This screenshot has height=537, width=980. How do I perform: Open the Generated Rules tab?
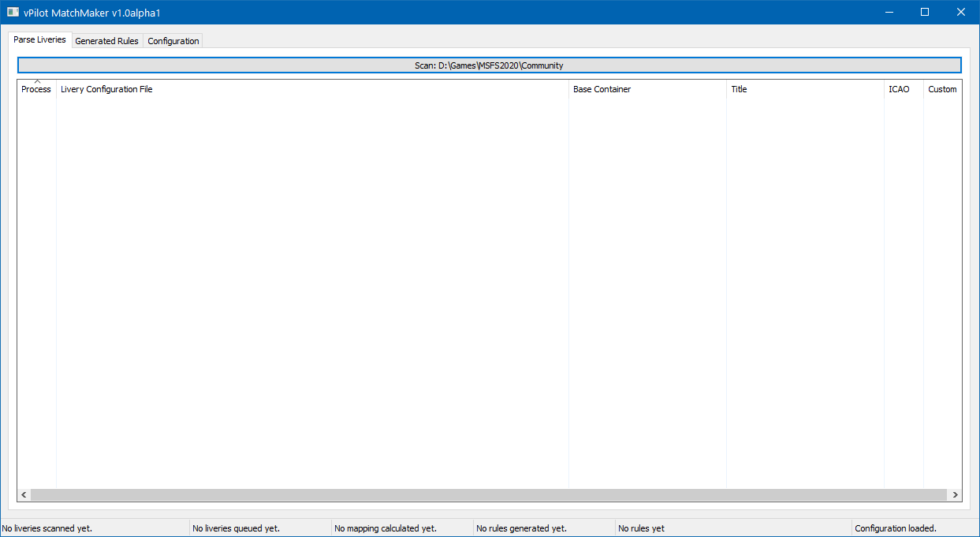(106, 41)
